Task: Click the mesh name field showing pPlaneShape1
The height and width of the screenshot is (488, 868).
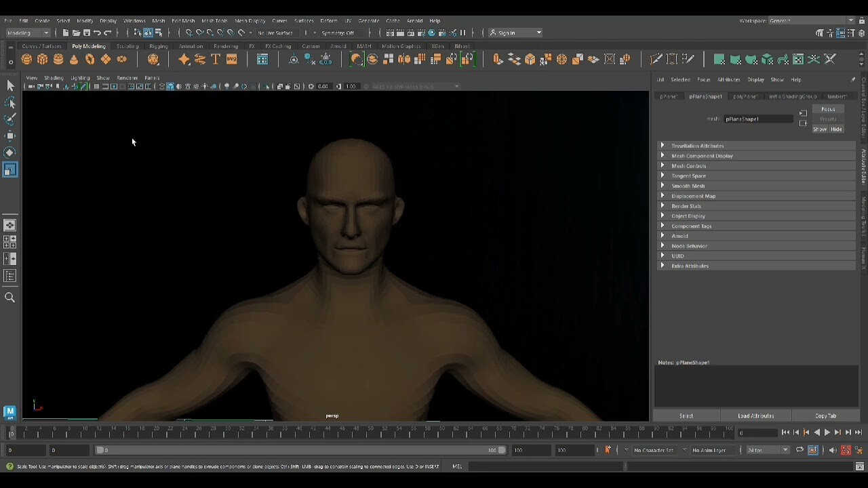Action: (757, 118)
